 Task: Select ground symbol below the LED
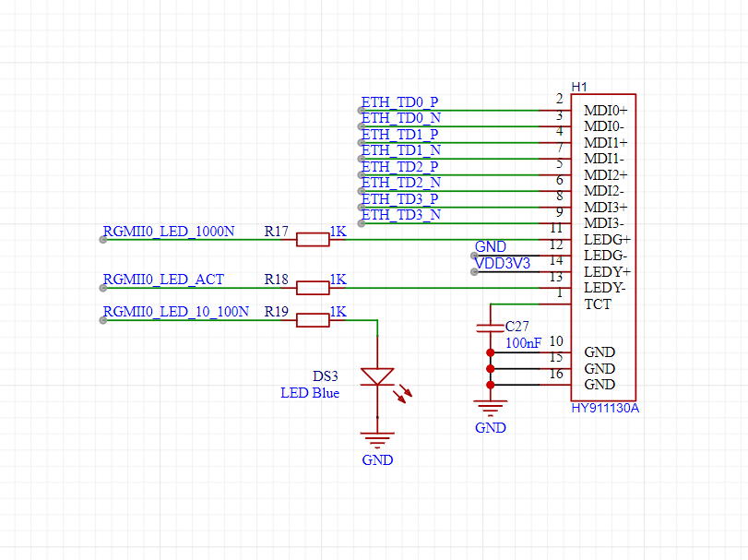pyautogui.click(x=377, y=440)
